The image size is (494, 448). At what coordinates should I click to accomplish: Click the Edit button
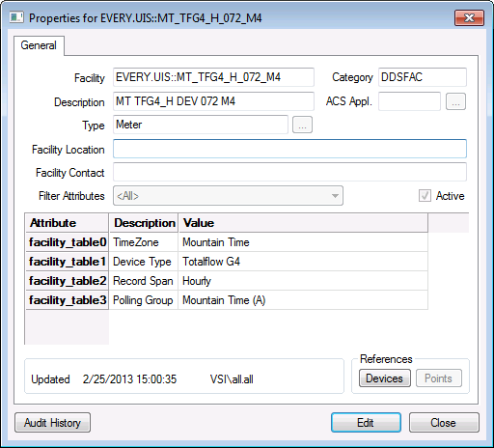click(366, 423)
